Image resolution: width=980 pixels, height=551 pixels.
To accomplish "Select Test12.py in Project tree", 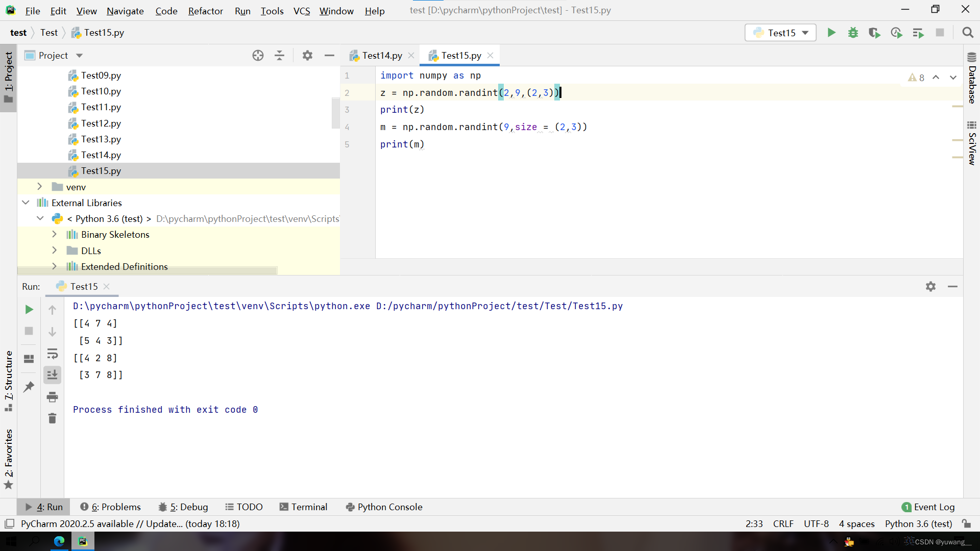I will click(101, 123).
